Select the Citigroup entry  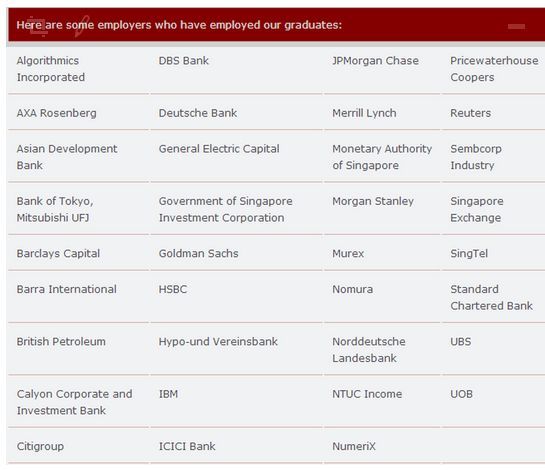point(40,446)
